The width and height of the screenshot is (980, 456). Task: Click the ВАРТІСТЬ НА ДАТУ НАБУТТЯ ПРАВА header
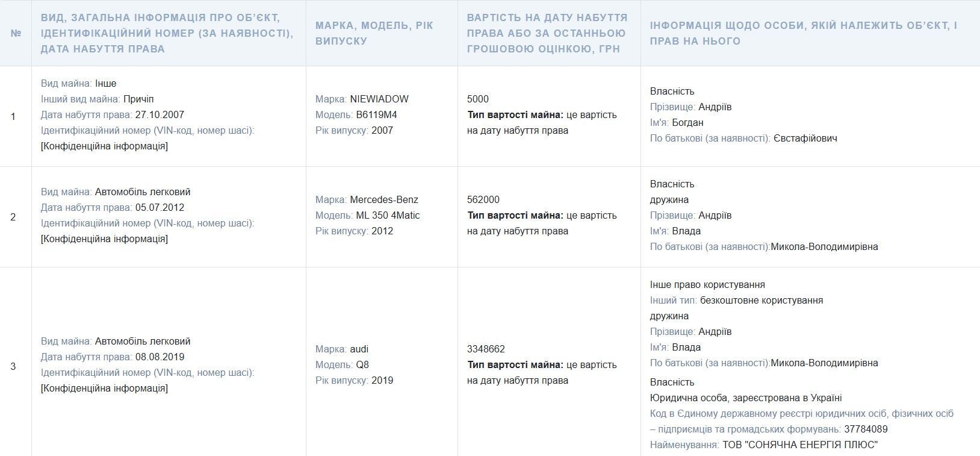[x=549, y=33]
